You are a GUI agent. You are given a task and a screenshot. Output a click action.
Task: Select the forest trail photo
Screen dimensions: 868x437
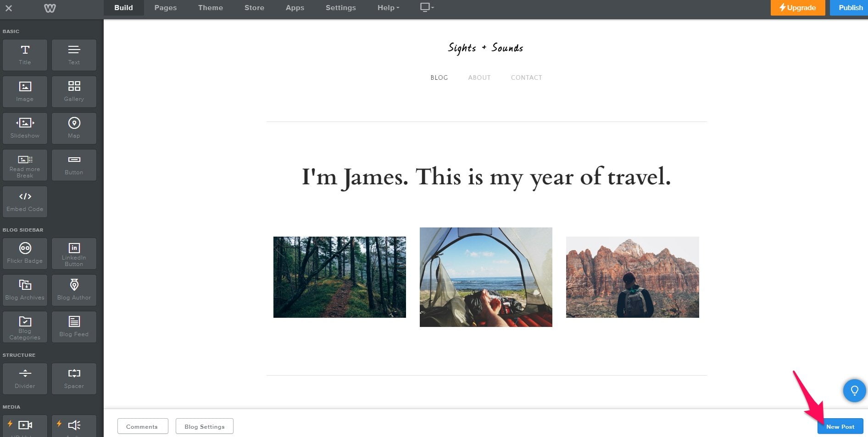pyautogui.click(x=339, y=277)
